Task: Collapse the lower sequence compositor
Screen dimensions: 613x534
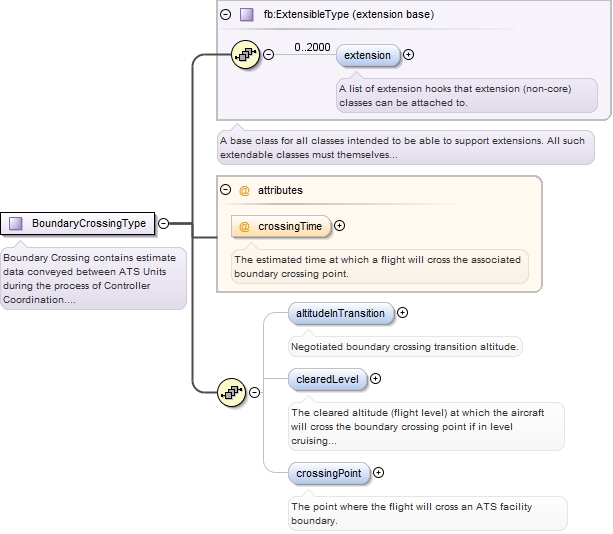Action: tap(255, 393)
